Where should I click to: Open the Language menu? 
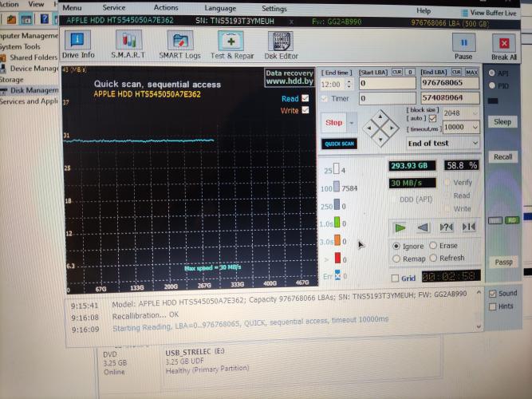coord(220,8)
